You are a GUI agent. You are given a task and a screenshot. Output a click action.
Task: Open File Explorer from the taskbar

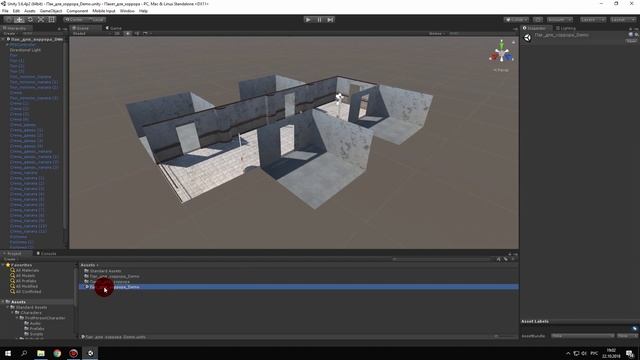pos(41,353)
